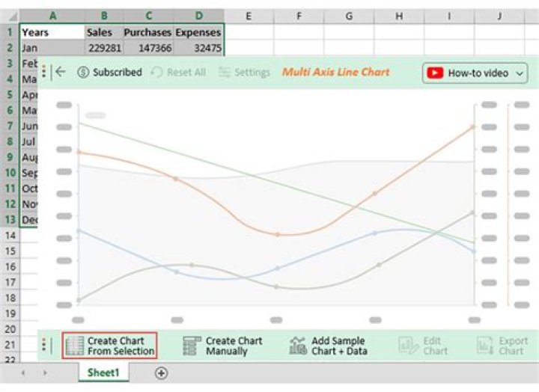Click the Reset All text
The image size is (539, 392).
(x=186, y=72)
